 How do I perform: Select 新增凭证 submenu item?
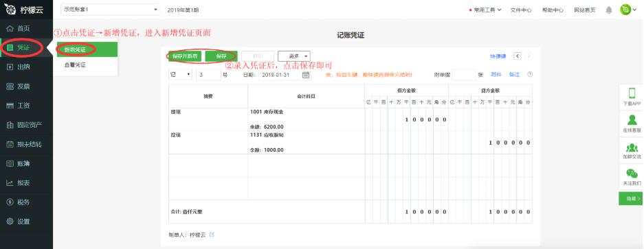[x=87, y=49]
